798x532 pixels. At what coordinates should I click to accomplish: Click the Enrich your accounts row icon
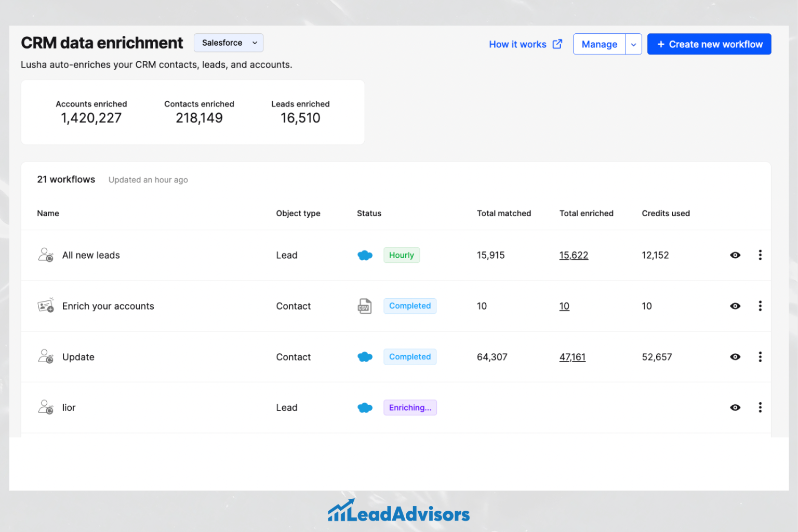(46, 305)
